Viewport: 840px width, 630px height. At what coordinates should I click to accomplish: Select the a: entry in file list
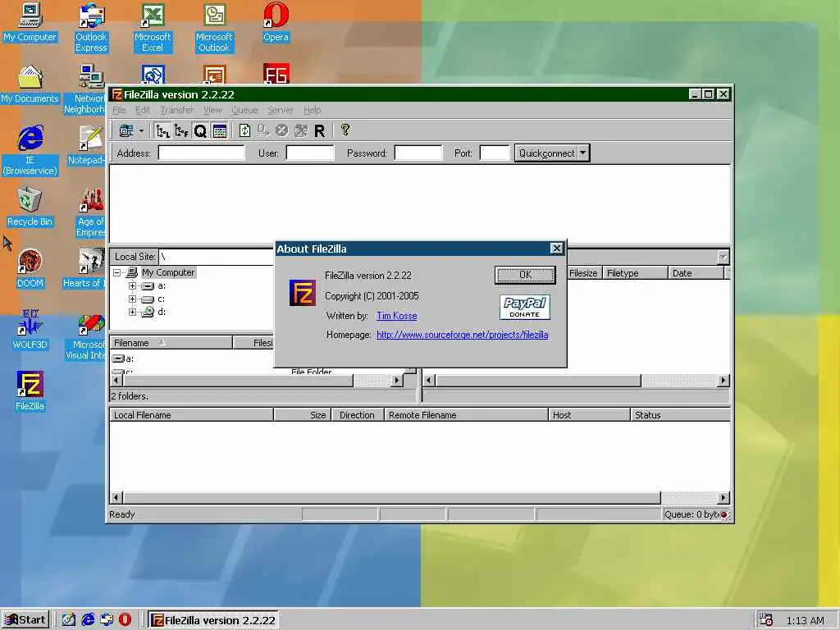pyautogui.click(x=123, y=359)
